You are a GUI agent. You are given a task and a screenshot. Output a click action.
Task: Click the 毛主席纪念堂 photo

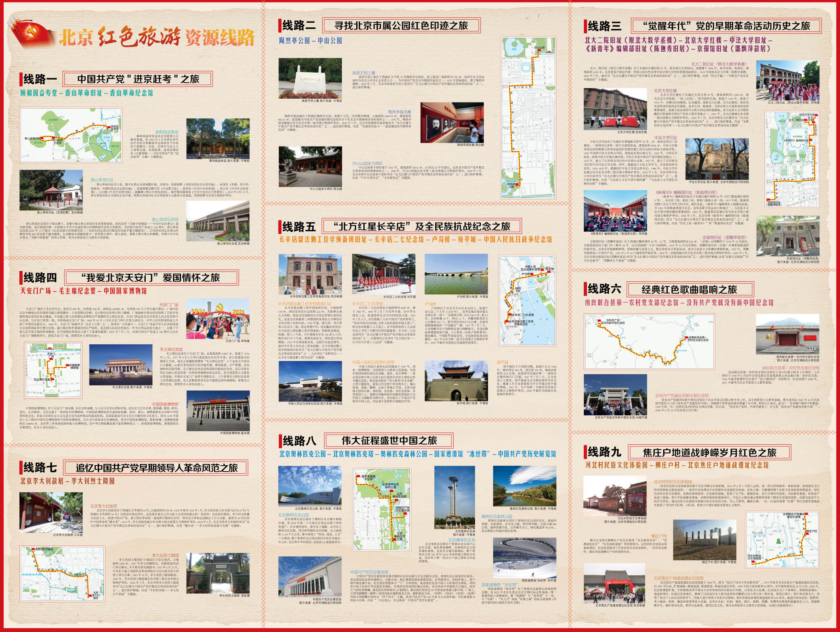click(121, 365)
